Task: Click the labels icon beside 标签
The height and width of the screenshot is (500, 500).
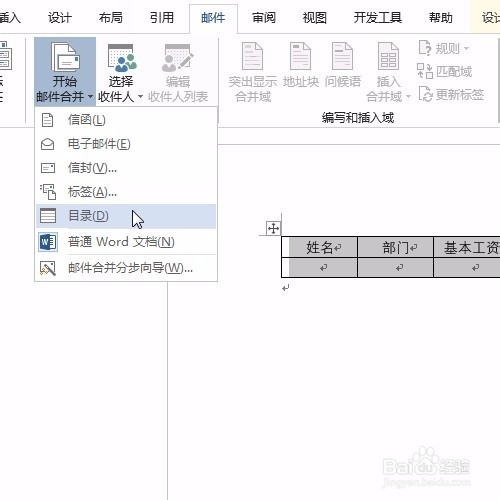Action: click(x=48, y=192)
